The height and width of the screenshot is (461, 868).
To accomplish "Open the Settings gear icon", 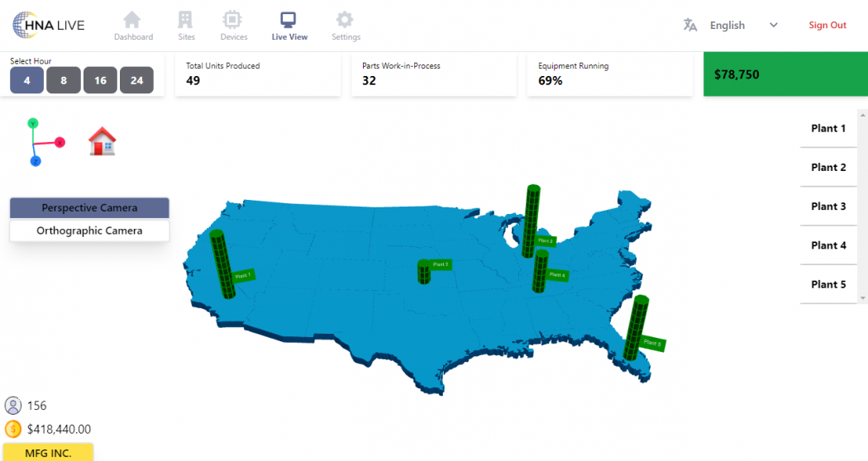I will [x=345, y=20].
